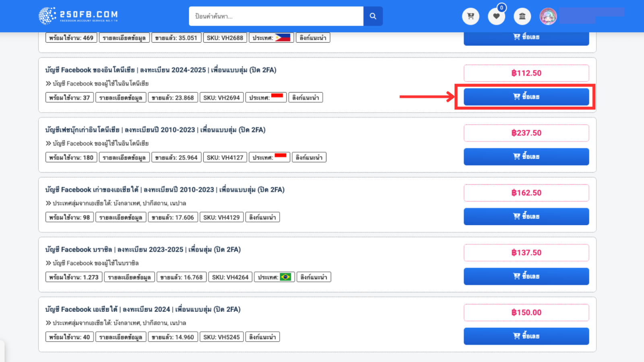Screen dimensions: 644x362
Task: Click the 250FB.COM logo
Action: (x=78, y=16)
